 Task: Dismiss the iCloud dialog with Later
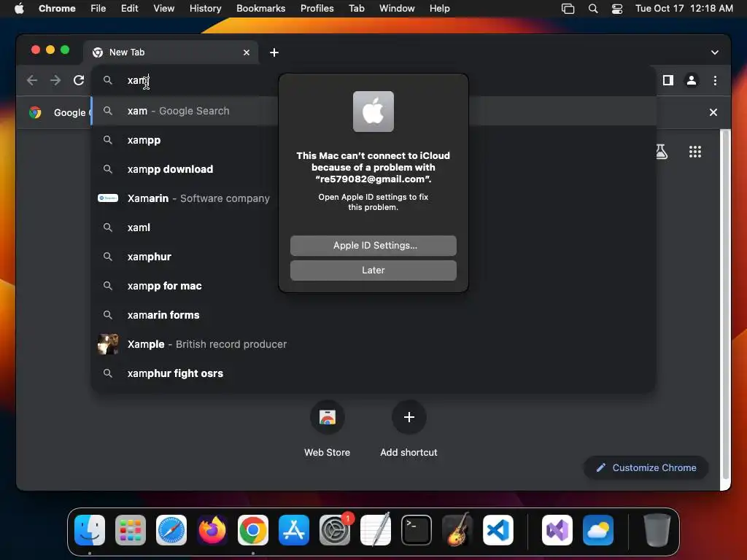click(373, 270)
